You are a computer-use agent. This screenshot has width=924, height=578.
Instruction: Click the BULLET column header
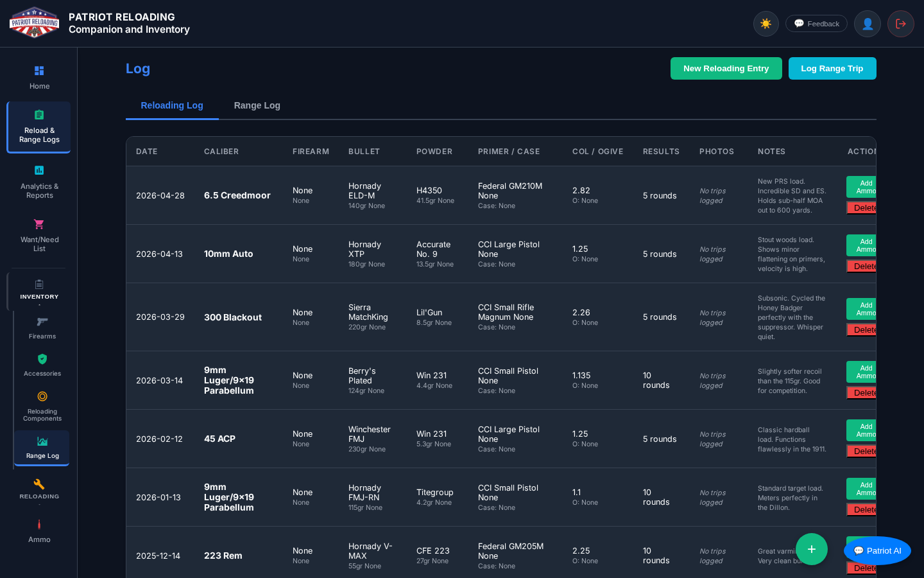[x=364, y=152]
